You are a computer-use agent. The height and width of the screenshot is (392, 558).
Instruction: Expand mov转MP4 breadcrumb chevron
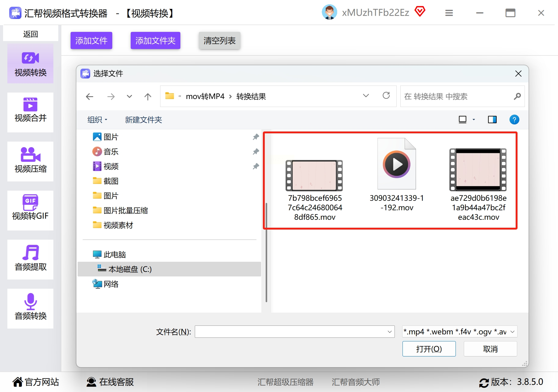point(230,97)
